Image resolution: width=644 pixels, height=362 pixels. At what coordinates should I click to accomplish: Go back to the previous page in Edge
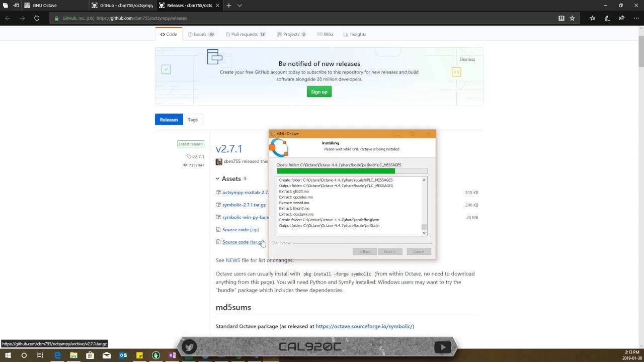[x=8, y=18]
